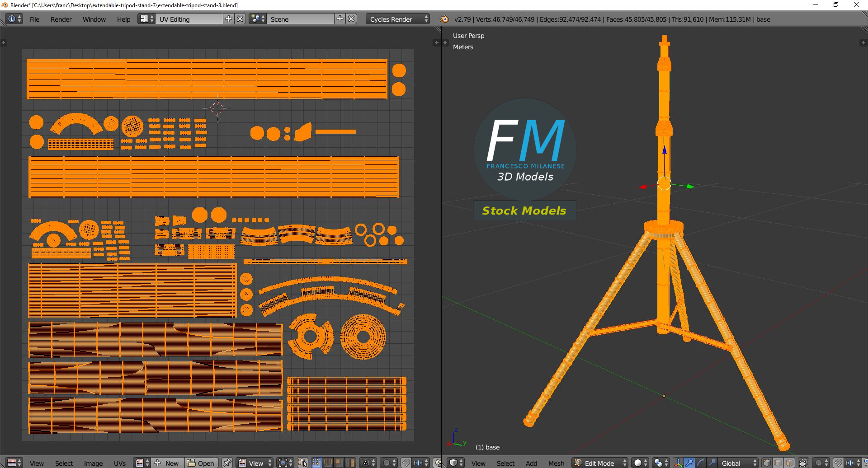Toggle limit selection to visible button
Image resolution: width=868 pixels, height=468 pixels.
(803, 463)
